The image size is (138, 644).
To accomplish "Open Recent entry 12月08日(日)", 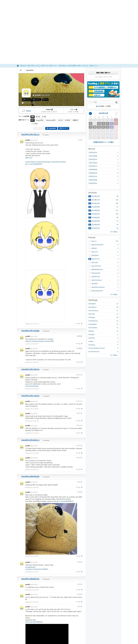I will [93, 173].
